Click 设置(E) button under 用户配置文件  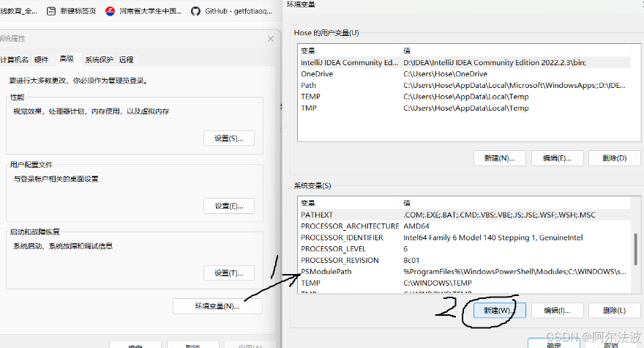(x=229, y=206)
